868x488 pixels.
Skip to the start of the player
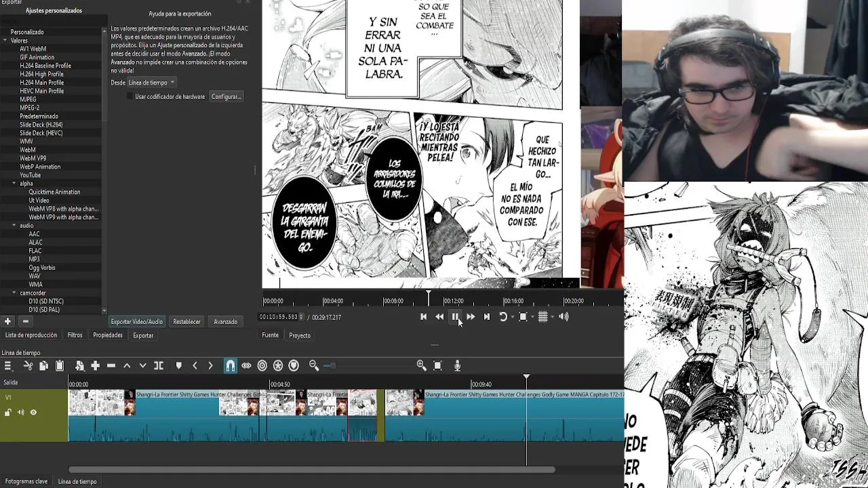click(424, 317)
